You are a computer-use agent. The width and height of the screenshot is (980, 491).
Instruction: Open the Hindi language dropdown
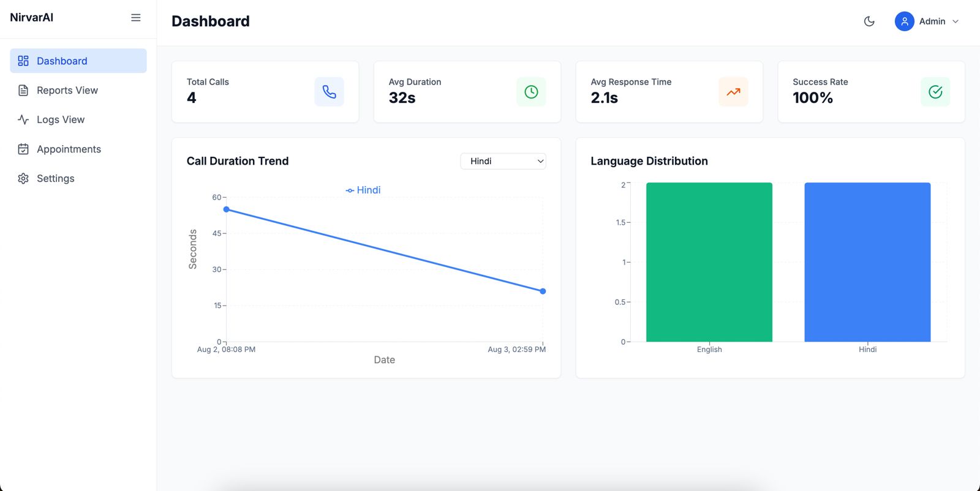(503, 161)
